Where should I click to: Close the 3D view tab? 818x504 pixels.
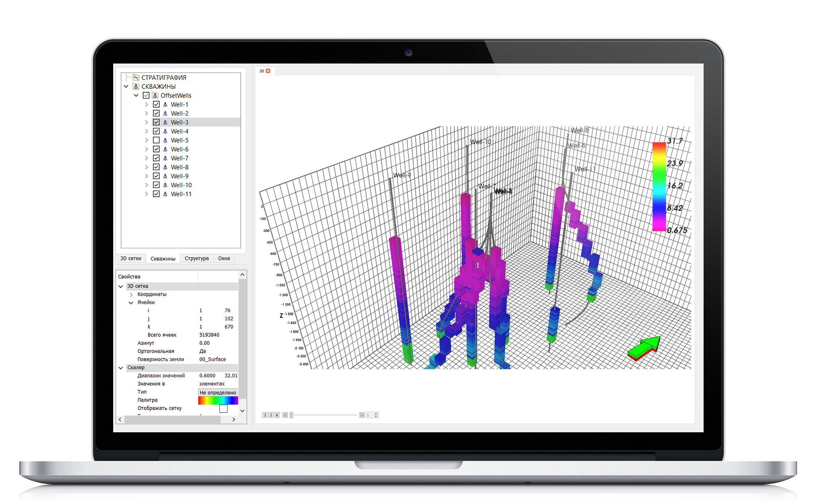(x=268, y=71)
